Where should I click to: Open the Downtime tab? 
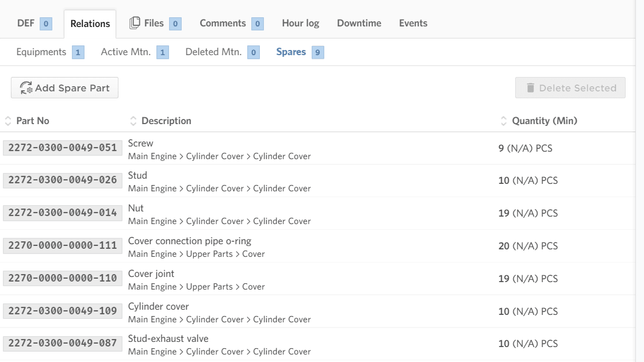pyautogui.click(x=359, y=23)
